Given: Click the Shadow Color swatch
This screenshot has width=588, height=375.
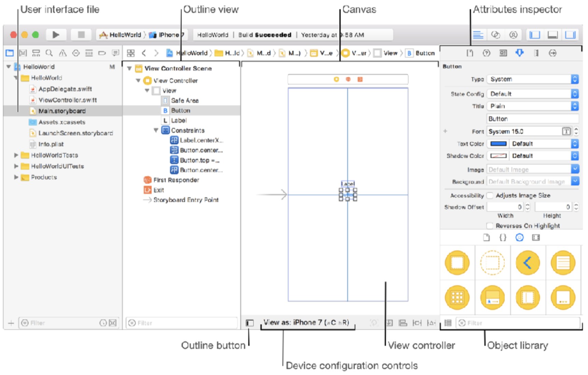Looking at the screenshot, I should [x=498, y=156].
